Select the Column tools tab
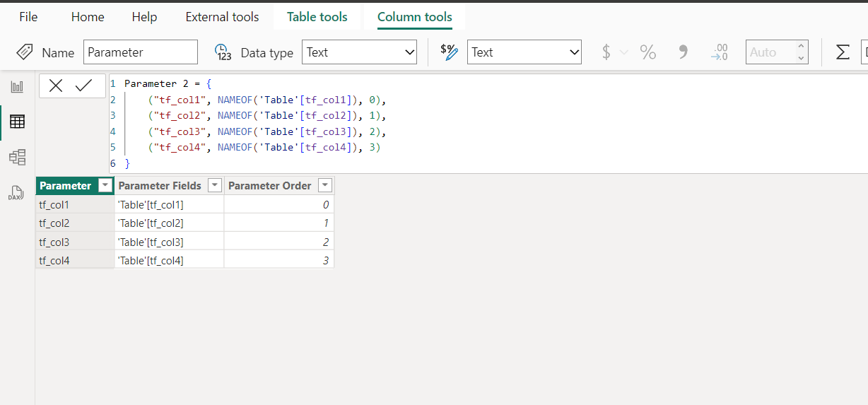Screen dimensions: 868x405 [x=415, y=17]
